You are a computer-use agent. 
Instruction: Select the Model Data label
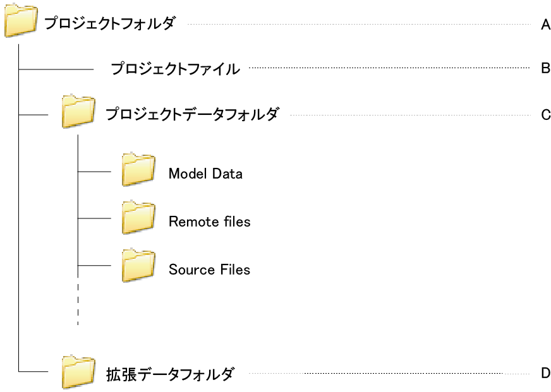tap(205, 174)
